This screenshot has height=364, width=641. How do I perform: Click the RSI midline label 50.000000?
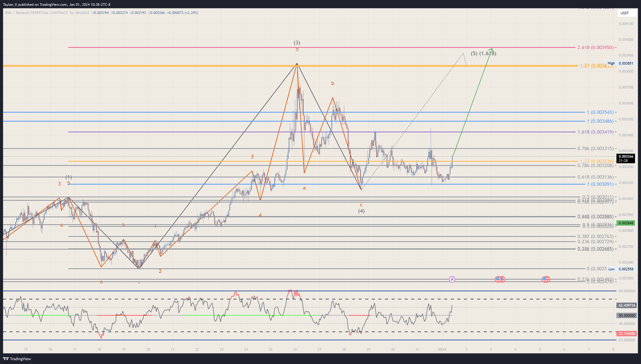click(x=627, y=316)
